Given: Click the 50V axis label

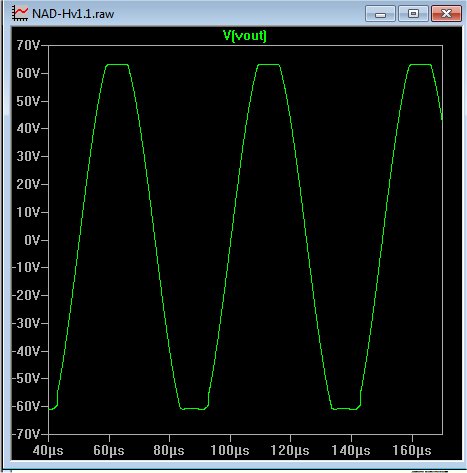Looking at the screenshot, I should click(x=28, y=101).
